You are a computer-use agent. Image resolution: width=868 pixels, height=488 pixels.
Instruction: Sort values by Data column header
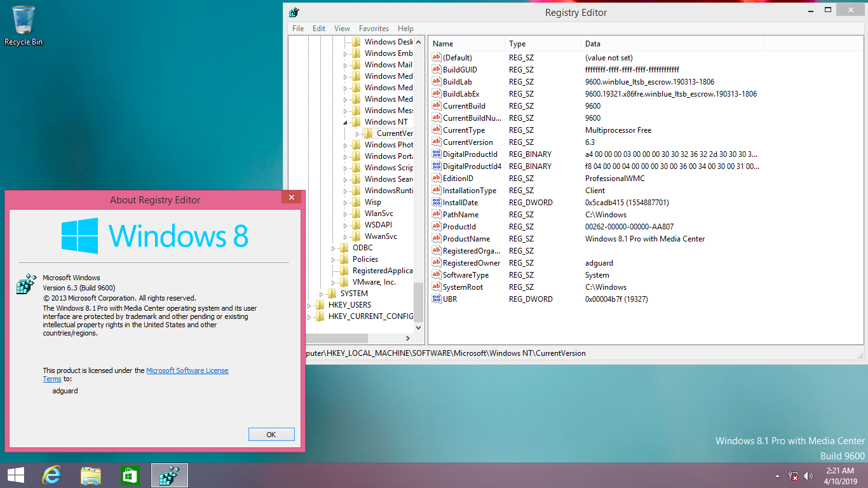pos(672,44)
